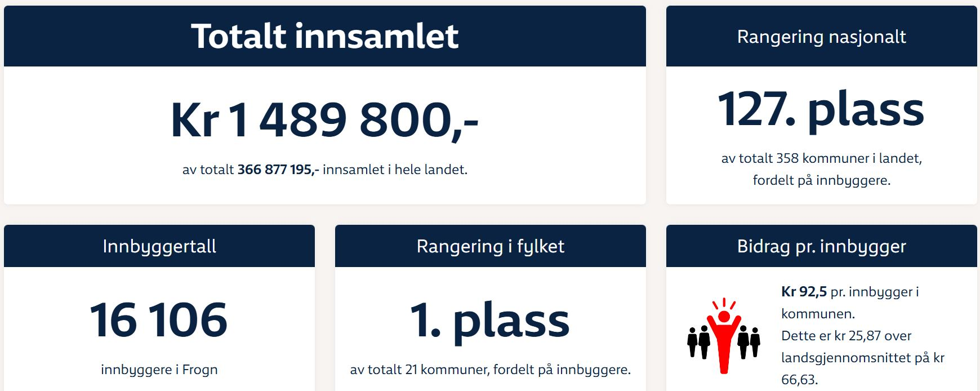Click the Innbyggertall card header
Viewport: 980px width, 391px height.
point(159,246)
